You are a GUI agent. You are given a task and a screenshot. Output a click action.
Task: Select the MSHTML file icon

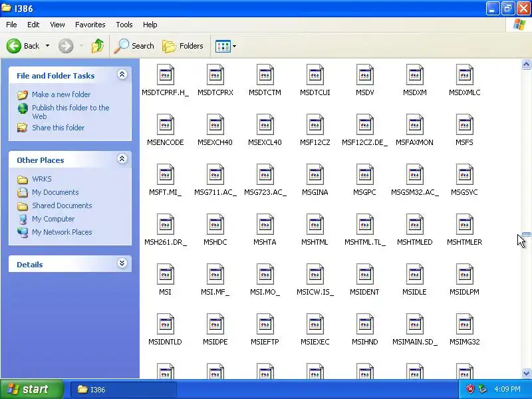(x=315, y=224)
